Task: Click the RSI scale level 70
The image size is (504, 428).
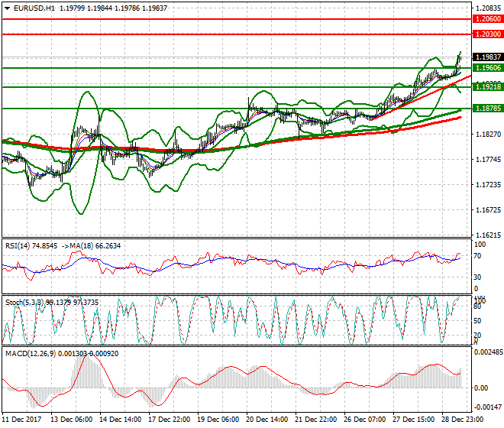Action: pos(477,256)
